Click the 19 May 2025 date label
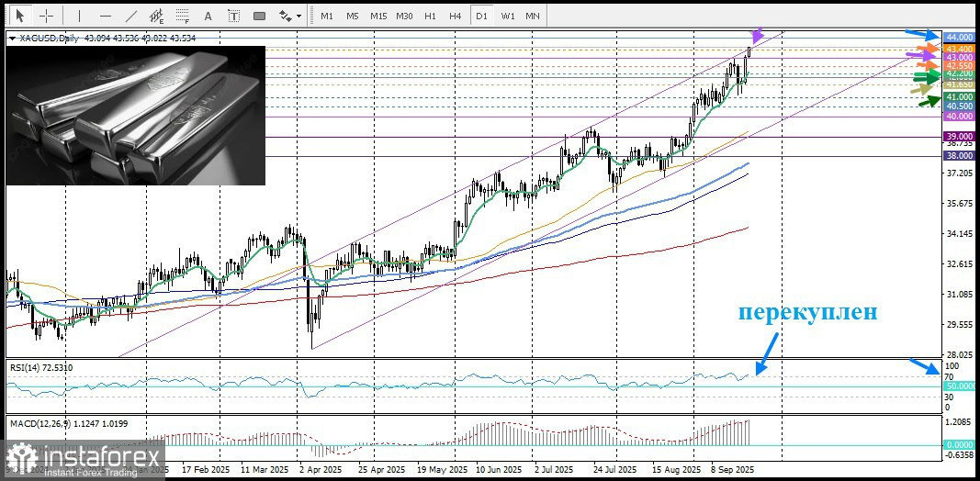 [x=442, y=469]
